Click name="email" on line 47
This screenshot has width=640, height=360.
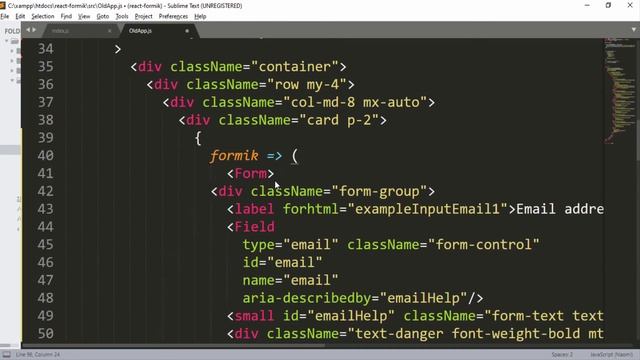tap(291, 280)
